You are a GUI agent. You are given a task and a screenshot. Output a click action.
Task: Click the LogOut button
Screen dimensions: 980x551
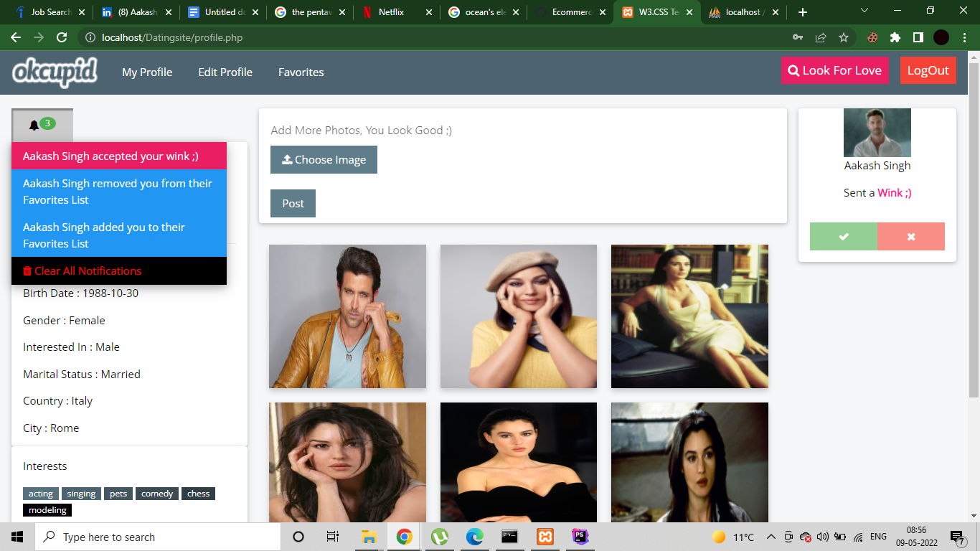[x=928, y=70]
